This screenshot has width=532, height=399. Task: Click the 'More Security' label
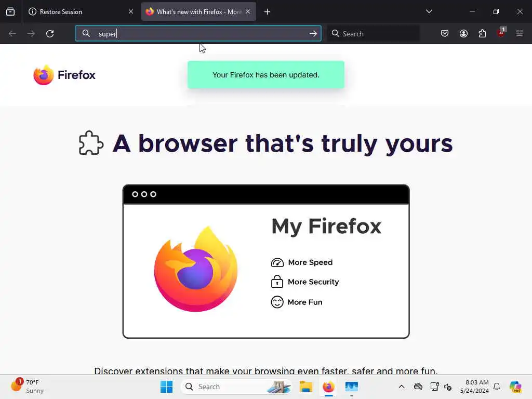(313, 282)
